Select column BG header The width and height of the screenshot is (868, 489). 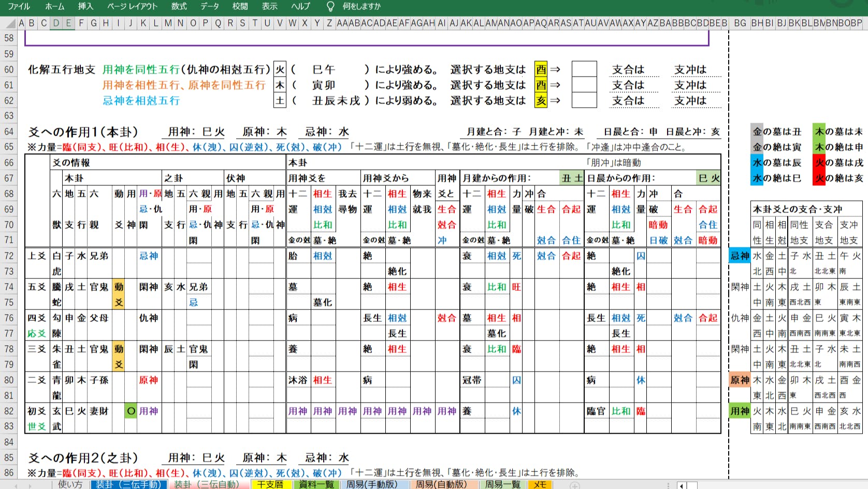point(740,23)
